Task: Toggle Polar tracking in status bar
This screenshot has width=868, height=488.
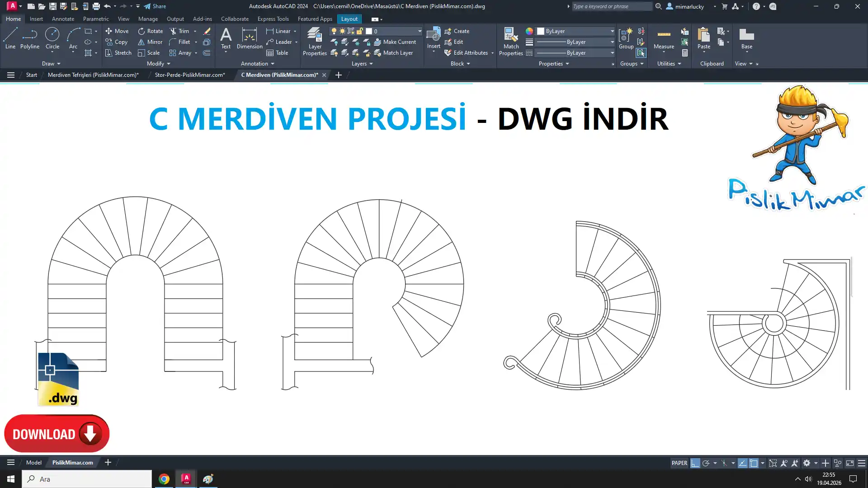Action: pos(706,463)
